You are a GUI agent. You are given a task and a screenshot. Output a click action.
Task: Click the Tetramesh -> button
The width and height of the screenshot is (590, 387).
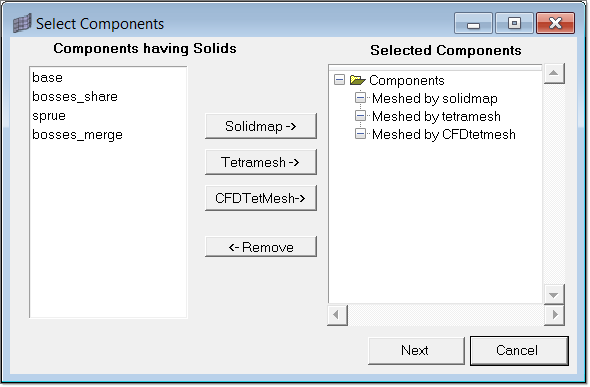(261, 162)
